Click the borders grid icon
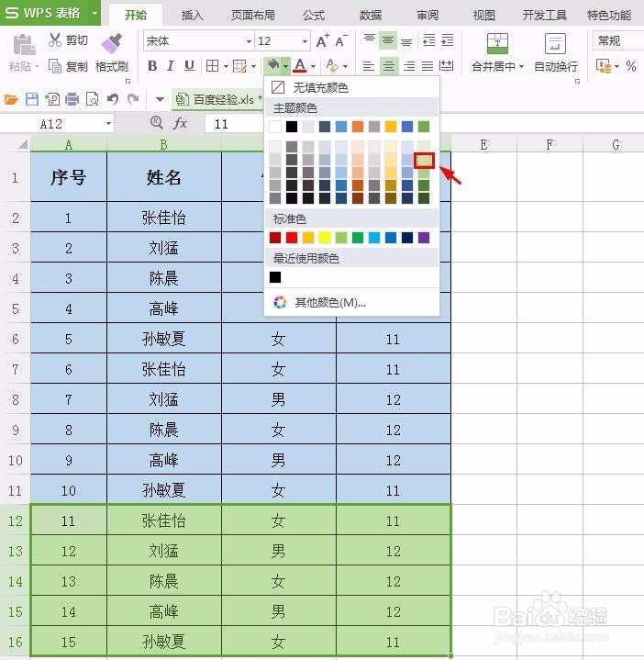The width and height of the screenshot is (644, 660). click(213, 66)
